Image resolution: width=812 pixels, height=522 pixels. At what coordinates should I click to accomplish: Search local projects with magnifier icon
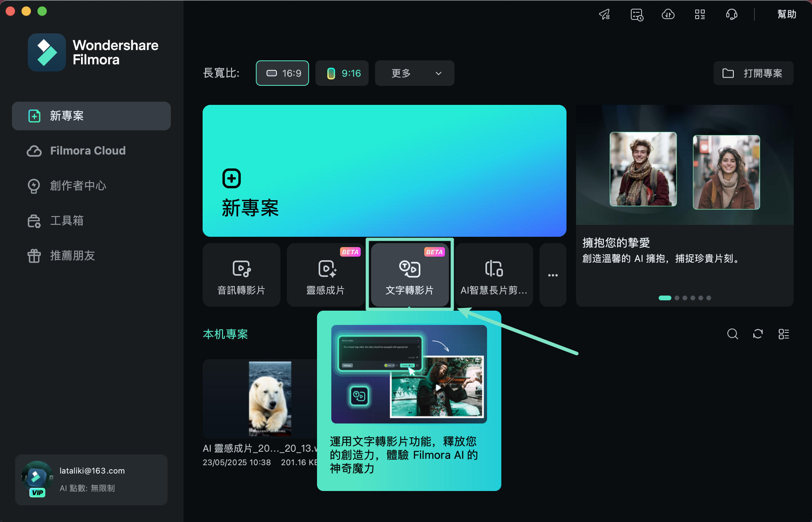coord(733,334)
